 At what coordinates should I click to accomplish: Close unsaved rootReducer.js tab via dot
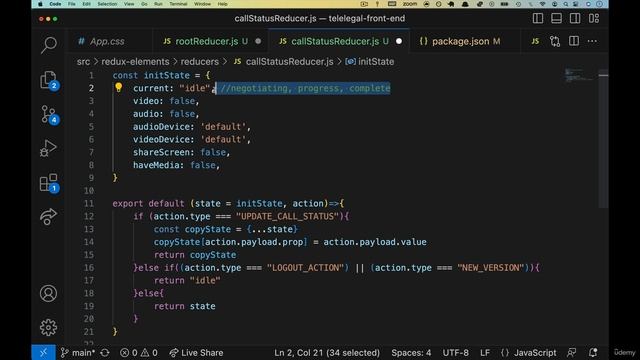pos(258,41)
